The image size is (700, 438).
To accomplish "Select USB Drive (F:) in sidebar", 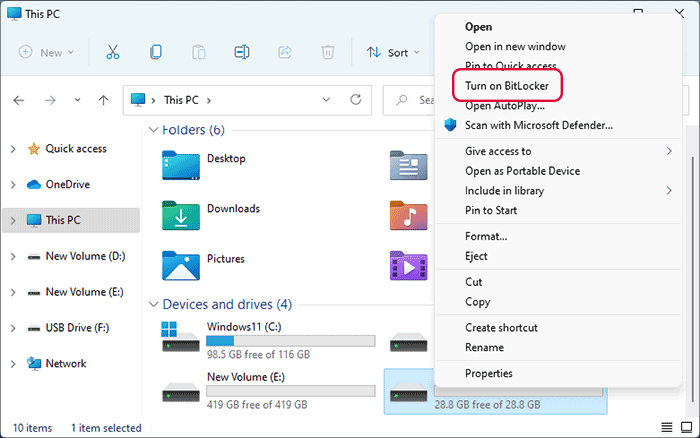I will [77, 328].
